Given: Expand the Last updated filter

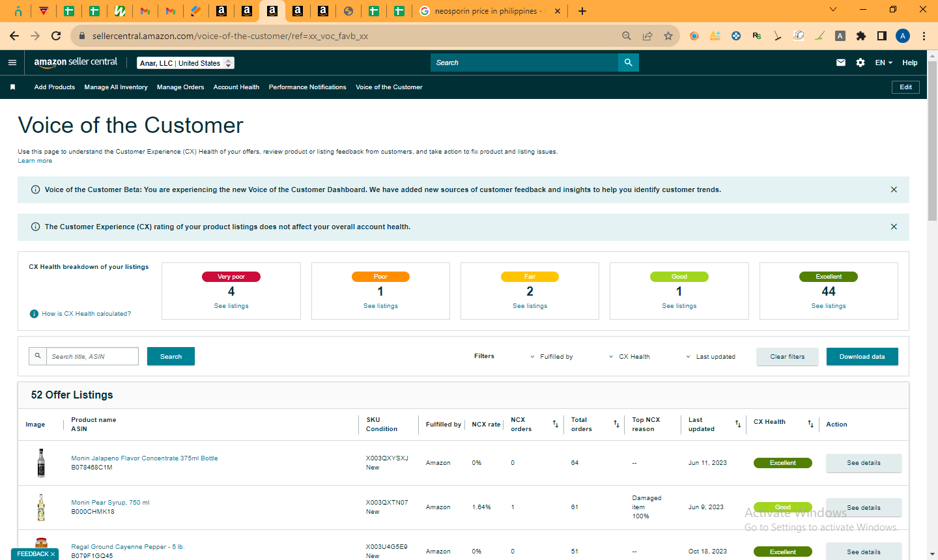Looking at the screenshot, I should tap(711, 357).
